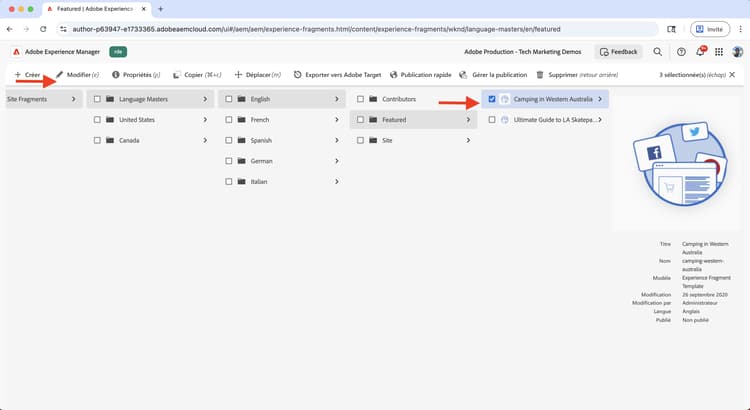
Task: Open the notifications bell icon
Action: (x=700, y=51)
